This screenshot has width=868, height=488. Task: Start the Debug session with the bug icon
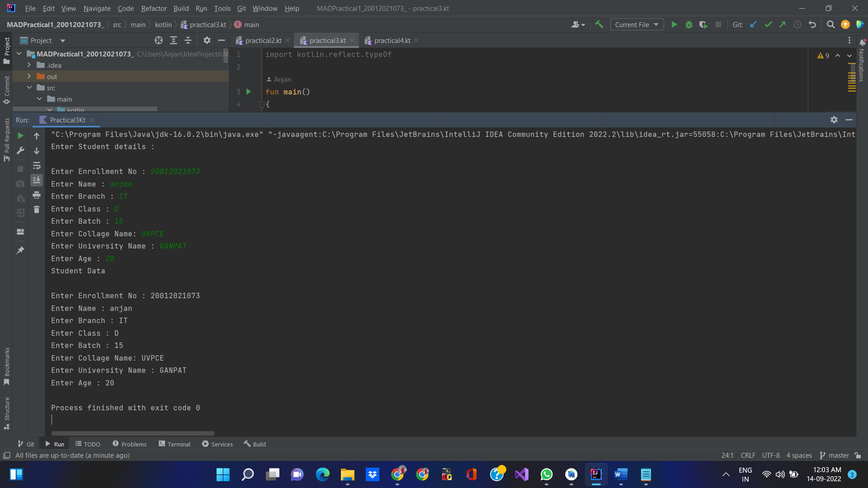(x=689, y=25)
